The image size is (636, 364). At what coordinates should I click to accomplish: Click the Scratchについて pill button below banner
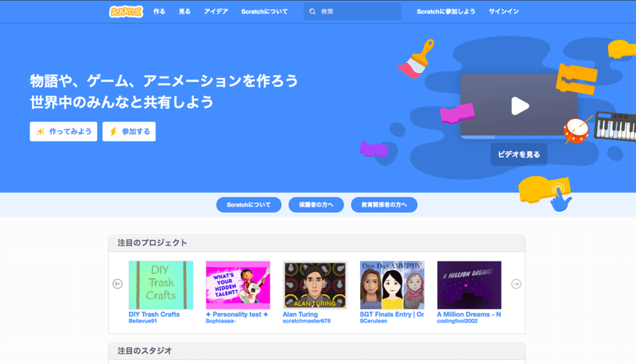pyautogui.click(x=249, y=205)
